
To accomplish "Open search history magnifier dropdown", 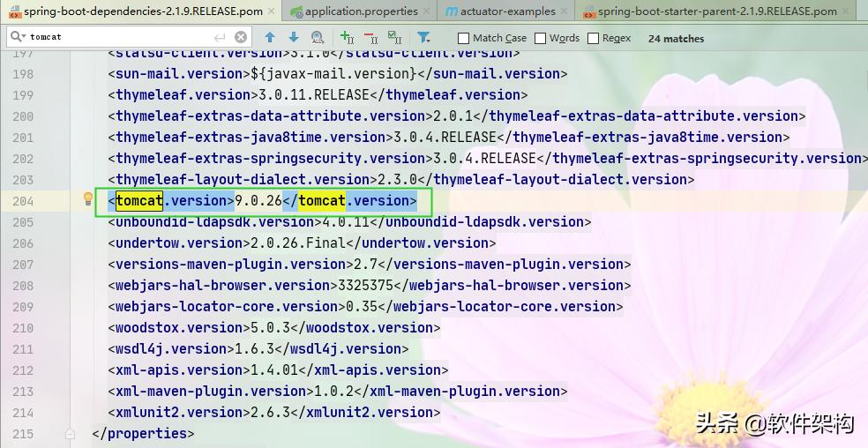I will pyautogui.click(x=18, y=36).
